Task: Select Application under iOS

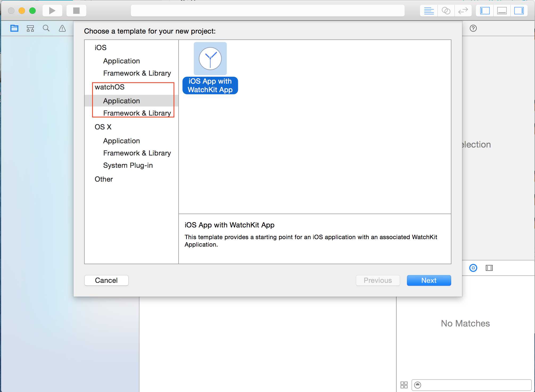Action: [121, 61]
